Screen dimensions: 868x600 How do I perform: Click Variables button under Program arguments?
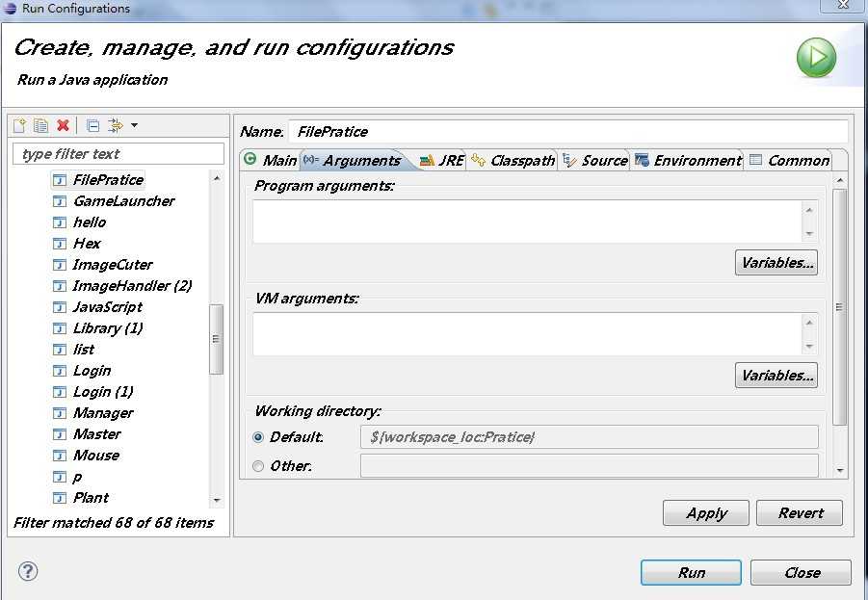point(776,263)
